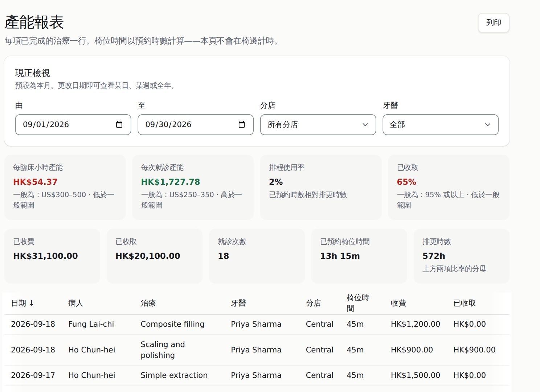
Task: Click HK$31,100.00 已收費 total
Action: [45, 256]
